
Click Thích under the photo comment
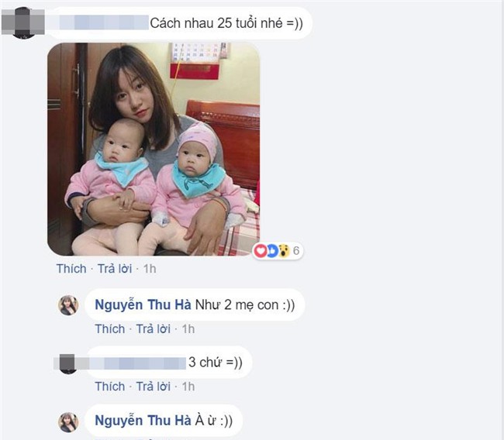tap(71, 269)
